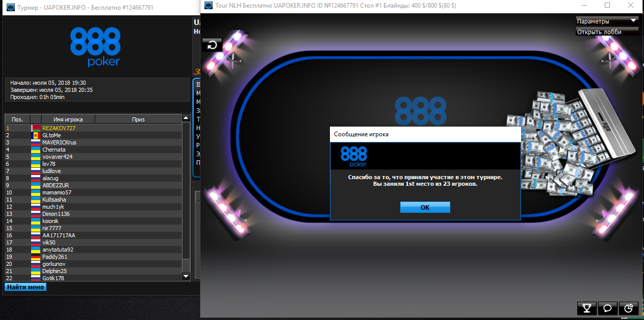Screen dimensions: 644x320
Task: Open the Параметры dropdown
Action: (607, 21)
